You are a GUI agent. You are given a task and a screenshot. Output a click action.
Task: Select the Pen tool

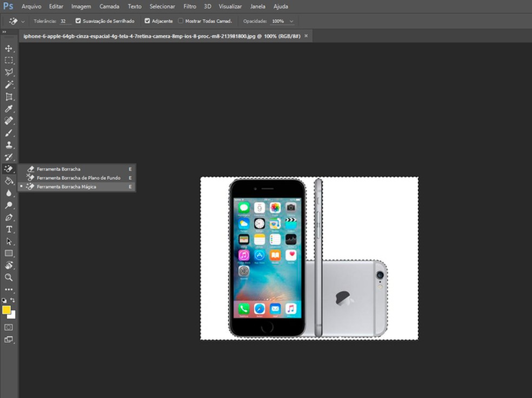(x=9, y=217)
